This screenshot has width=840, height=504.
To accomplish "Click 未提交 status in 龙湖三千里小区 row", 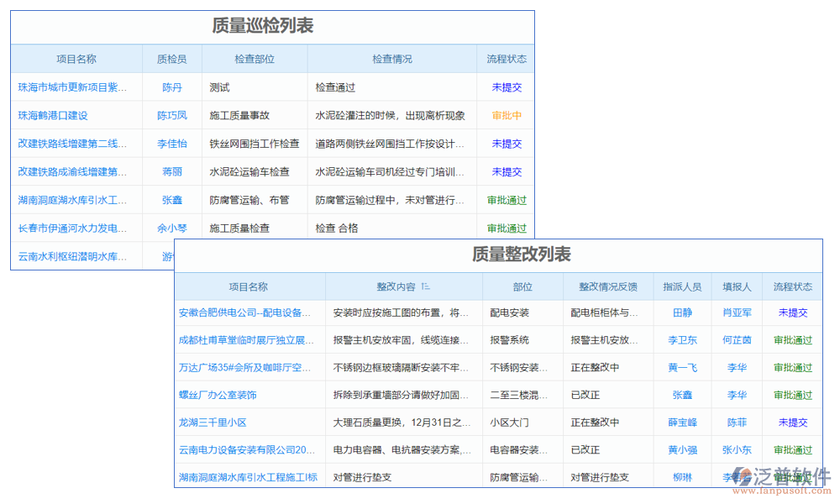I will [x=792, y=423].
